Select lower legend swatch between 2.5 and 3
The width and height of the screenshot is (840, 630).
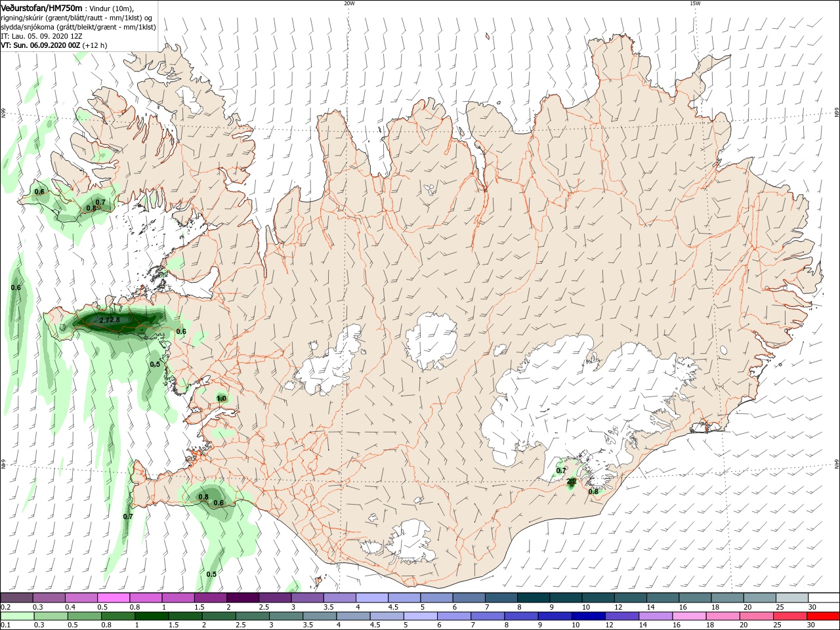tap(252, 616)
